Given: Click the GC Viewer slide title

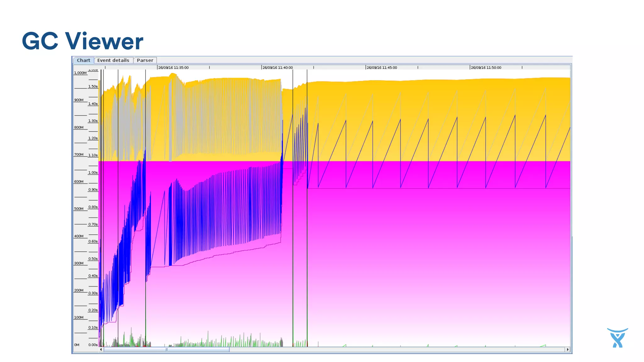Looking at the screenshot, I should (x=82, y=41).
